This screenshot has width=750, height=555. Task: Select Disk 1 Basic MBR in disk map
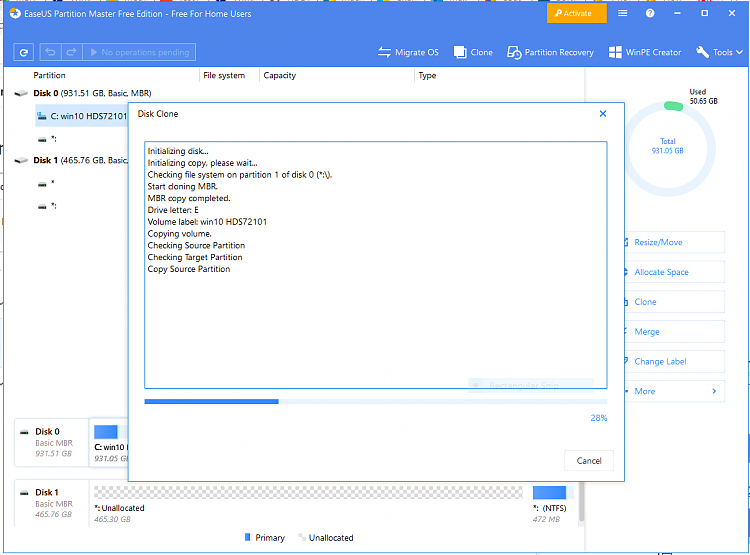[51, 503]
